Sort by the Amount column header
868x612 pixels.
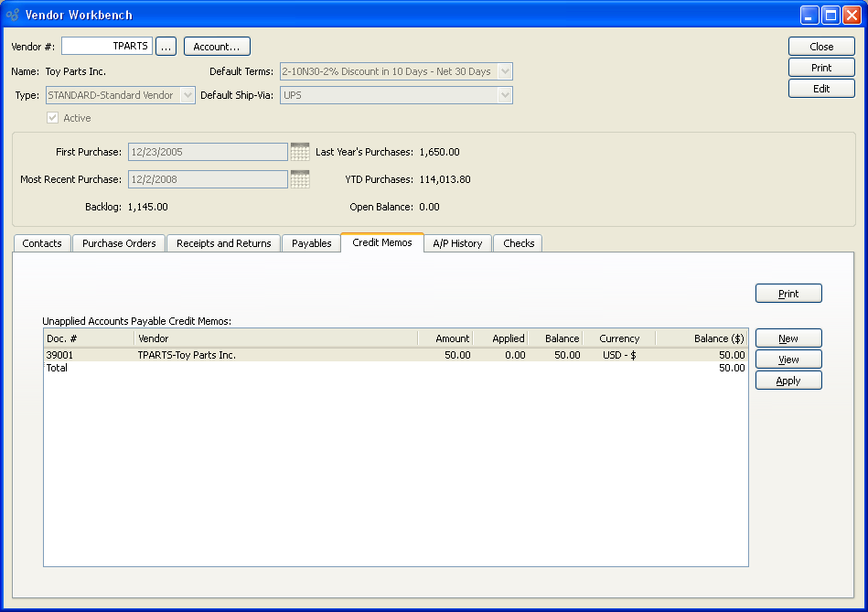tap(445, 338)
